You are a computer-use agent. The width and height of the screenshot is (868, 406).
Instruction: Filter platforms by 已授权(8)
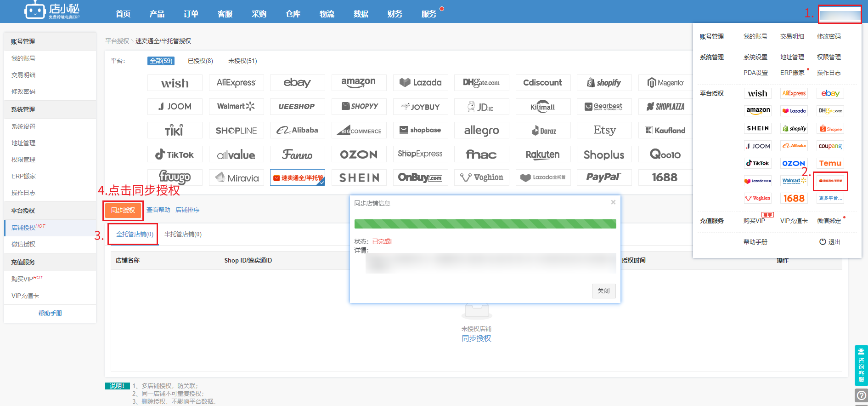tap(200, 61)
